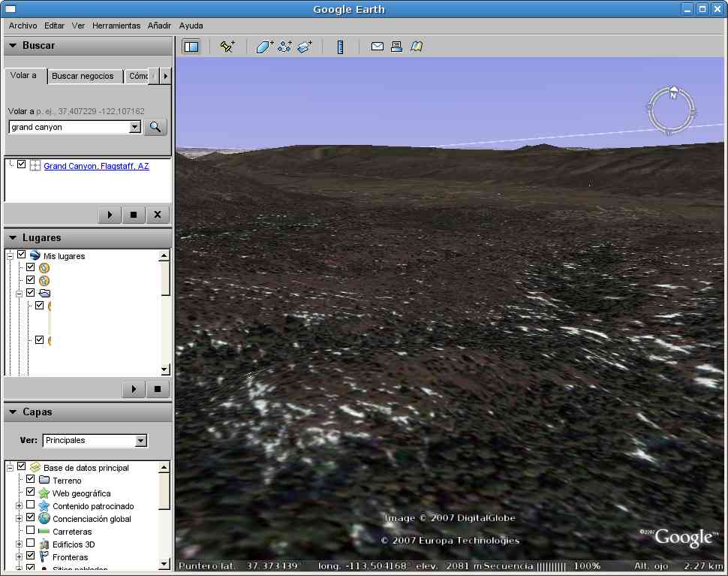Open the Ver 'Principales' dropdown
This screenshot has height=576, width=728.
[x=95, y=441]
